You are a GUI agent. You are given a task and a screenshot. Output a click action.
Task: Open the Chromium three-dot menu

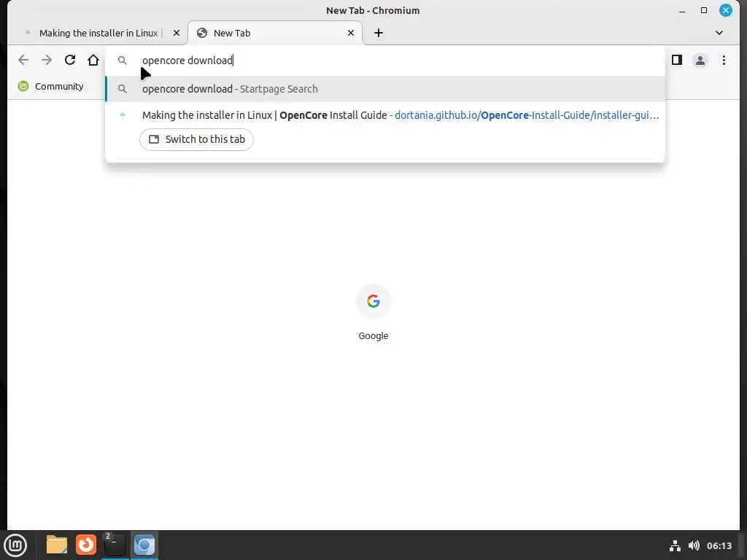coord(724,60)
